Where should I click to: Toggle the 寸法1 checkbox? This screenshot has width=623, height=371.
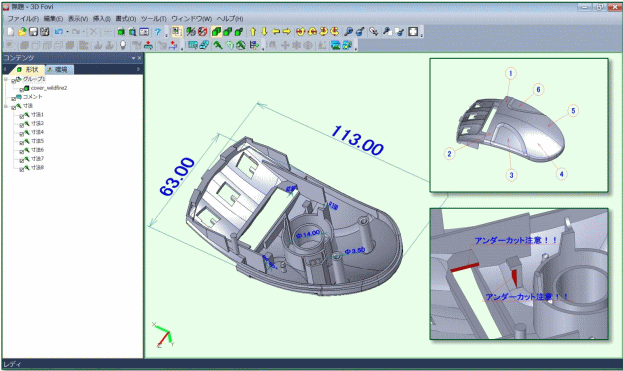pyautogui.click(x=21, y=116)
